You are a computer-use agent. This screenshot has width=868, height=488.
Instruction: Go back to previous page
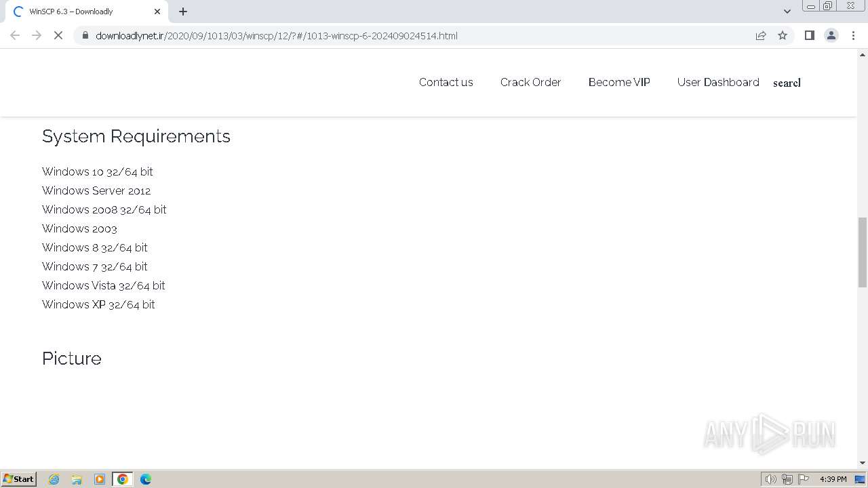point(15,35)
